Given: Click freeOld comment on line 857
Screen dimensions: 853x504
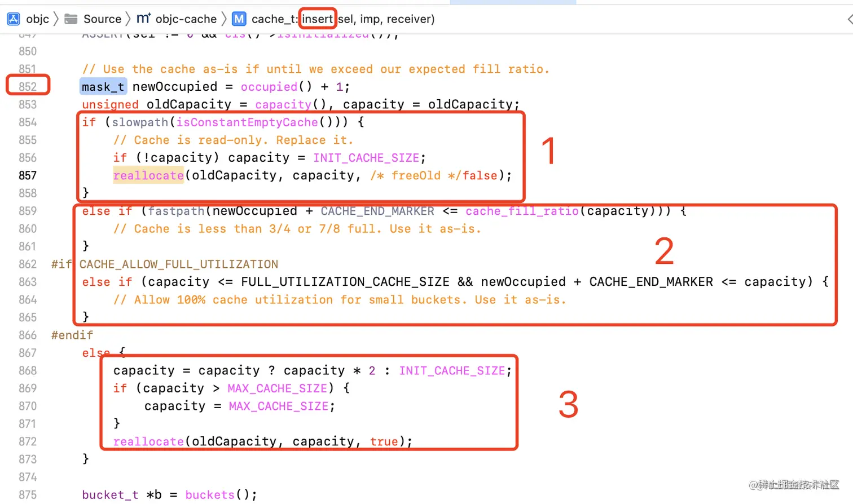Looking at the screenshot, I should pyautogui.click(x=416, y=176).
